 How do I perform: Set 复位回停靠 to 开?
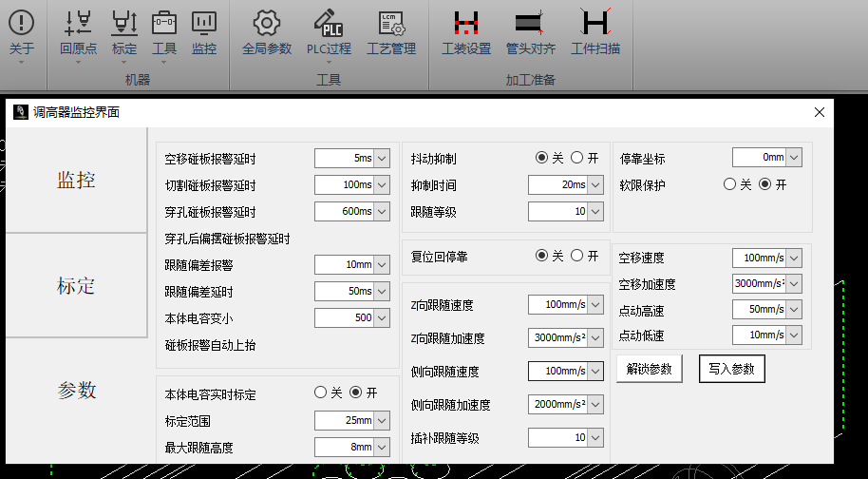tap(576, 256)
